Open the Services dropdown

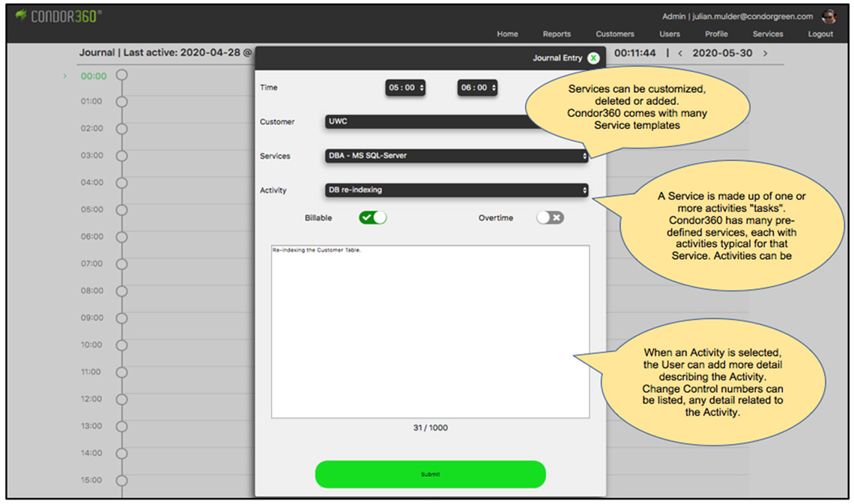point(456,156)
